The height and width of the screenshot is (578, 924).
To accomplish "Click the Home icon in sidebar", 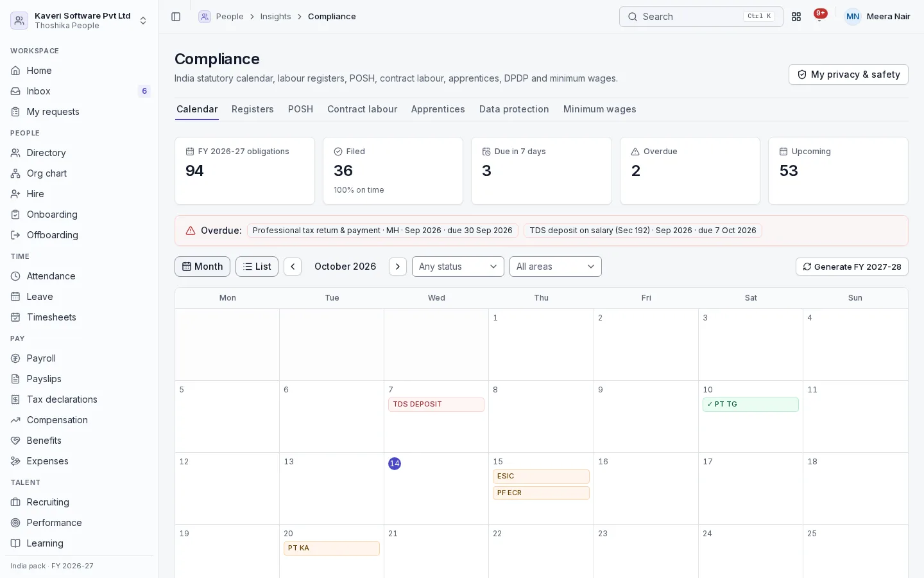I will pyautogui.click(x=15, y=71).
